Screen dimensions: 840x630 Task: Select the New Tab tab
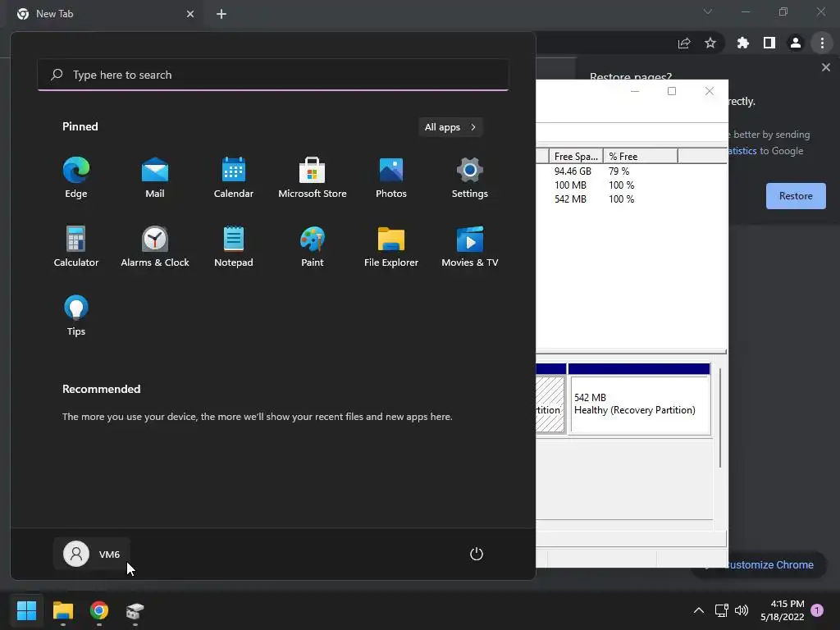point(106,14)
